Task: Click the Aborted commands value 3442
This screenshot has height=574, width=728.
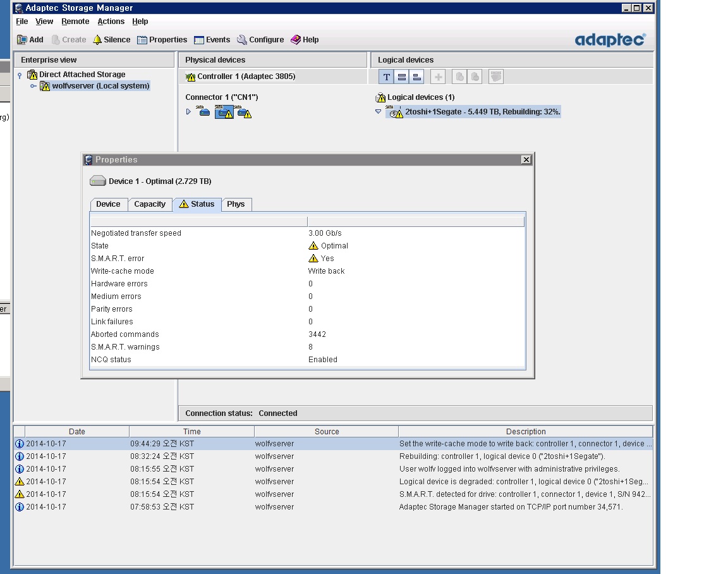Action: coord(317,334)
